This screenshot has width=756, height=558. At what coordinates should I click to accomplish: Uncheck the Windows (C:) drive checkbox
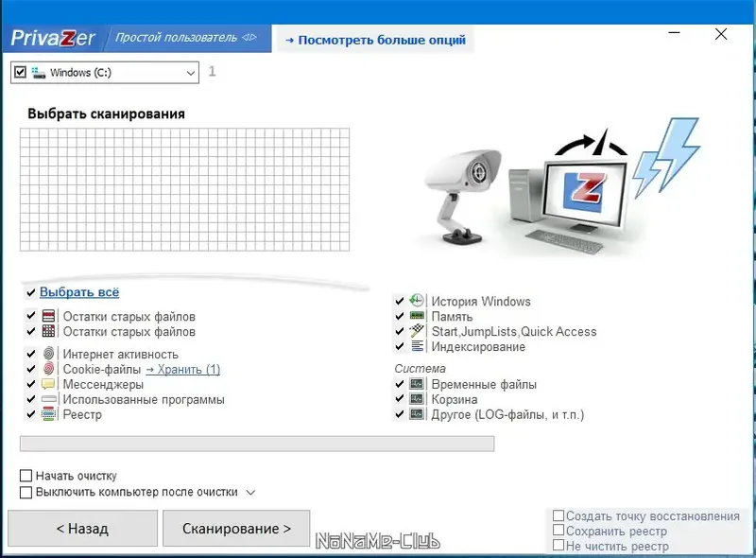(x=20, y=73)
